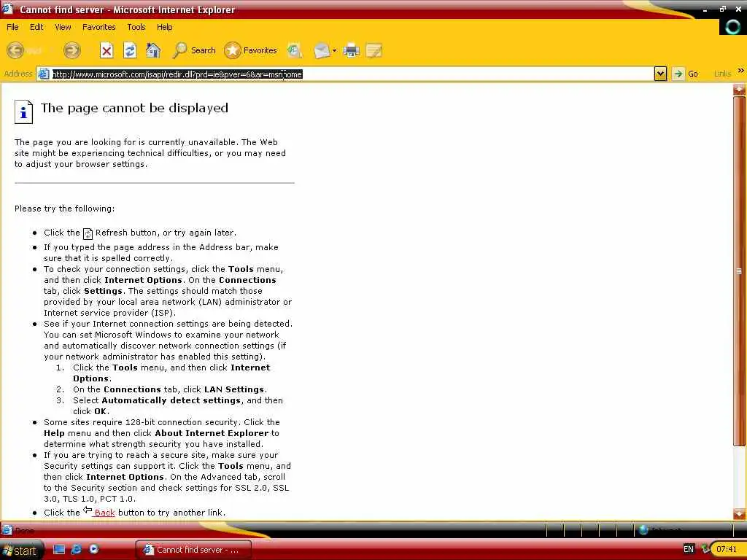Click the scrollbar down arrow
This screenshot has height=560, width=747.
[x=740, y=514]
